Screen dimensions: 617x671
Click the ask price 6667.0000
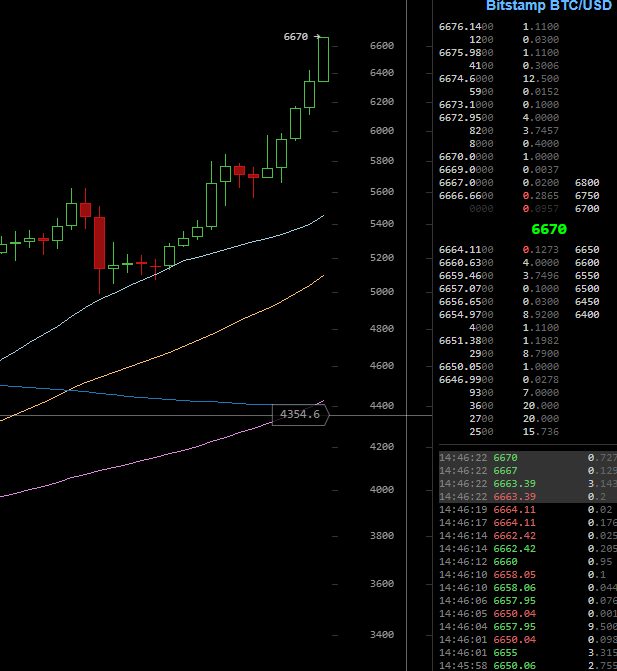[466, 183]
